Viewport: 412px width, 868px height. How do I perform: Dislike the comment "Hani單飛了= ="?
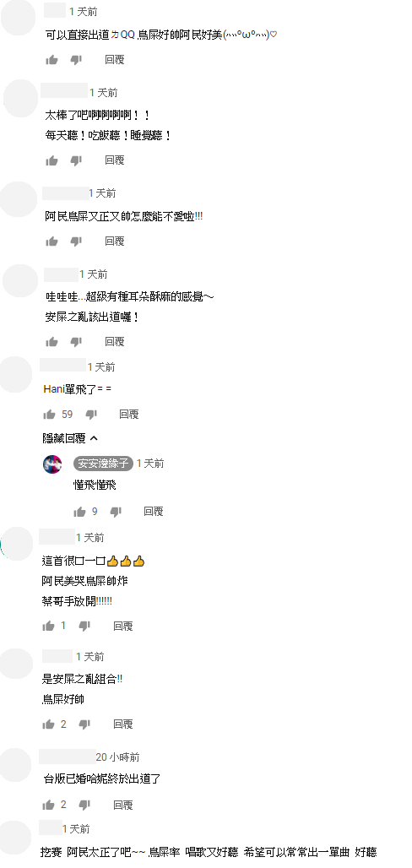click(92, 415)
